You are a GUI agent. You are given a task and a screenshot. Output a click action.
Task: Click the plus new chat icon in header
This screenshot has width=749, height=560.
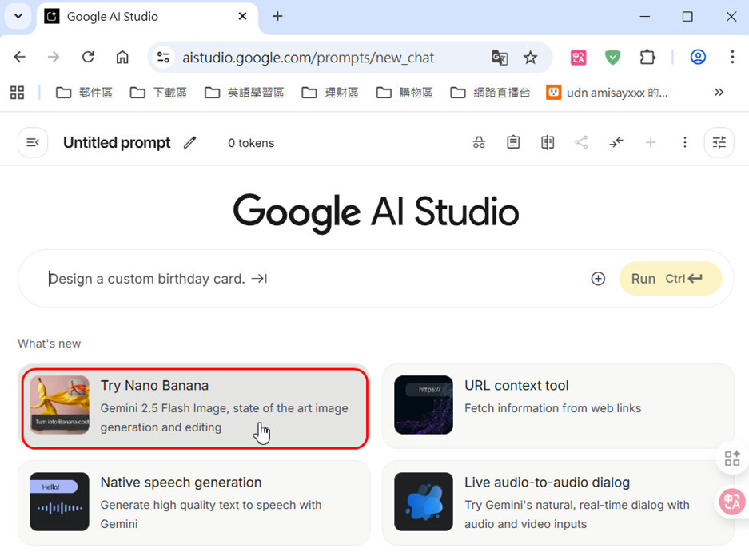click(x=651, y=142)
